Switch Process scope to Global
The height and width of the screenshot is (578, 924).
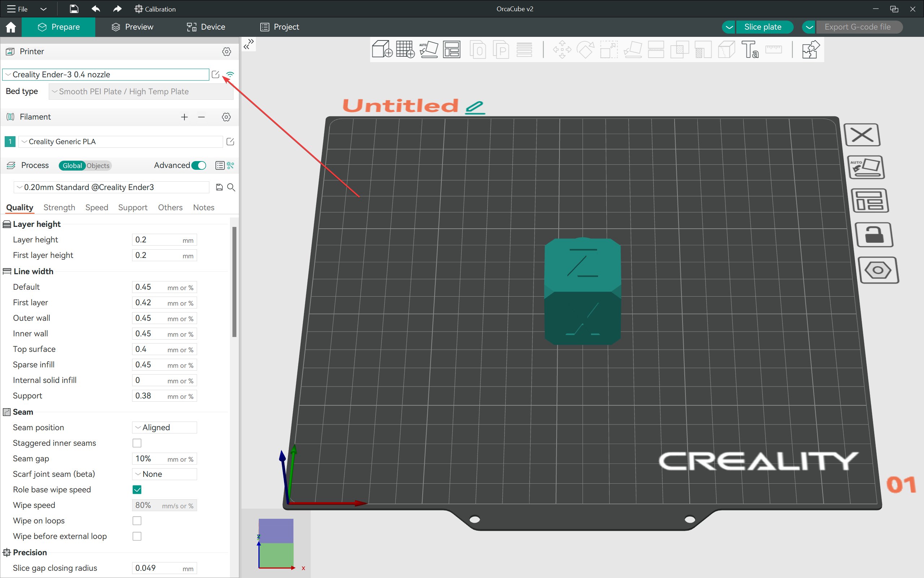coord(72,165)
